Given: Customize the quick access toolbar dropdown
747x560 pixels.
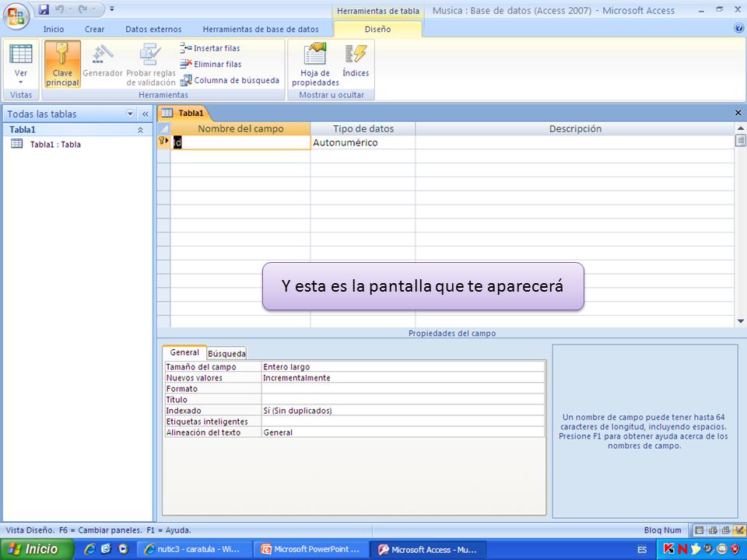Looking at the screenshot, I should tap(111, 9).
